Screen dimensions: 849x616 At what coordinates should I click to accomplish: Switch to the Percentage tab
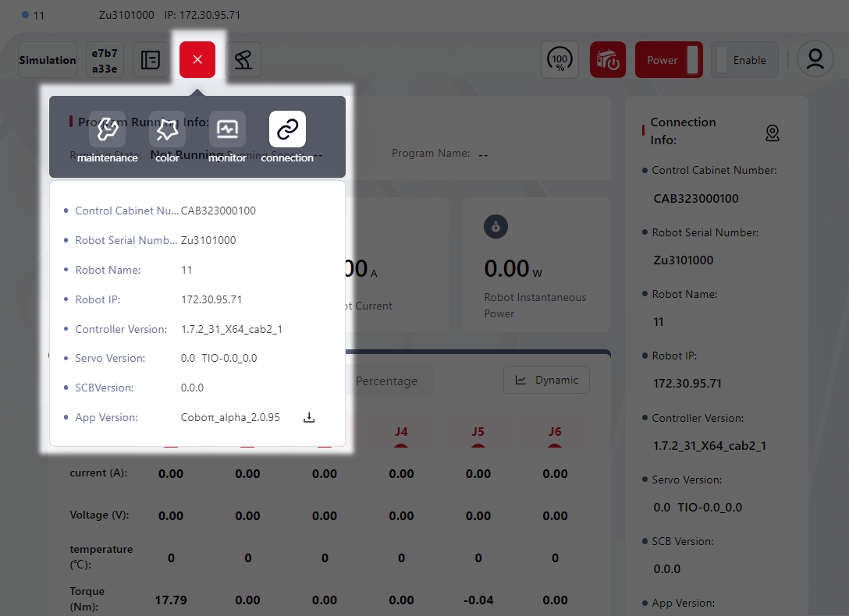(386, 381)
